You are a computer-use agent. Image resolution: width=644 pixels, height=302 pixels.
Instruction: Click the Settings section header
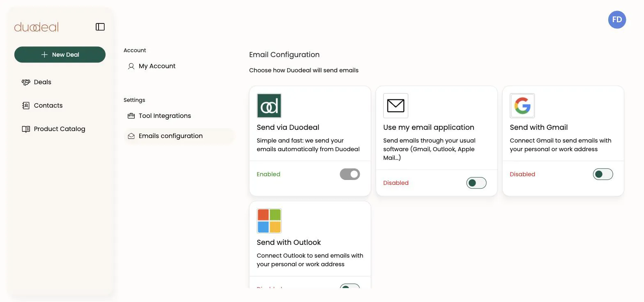pos(134,100)
